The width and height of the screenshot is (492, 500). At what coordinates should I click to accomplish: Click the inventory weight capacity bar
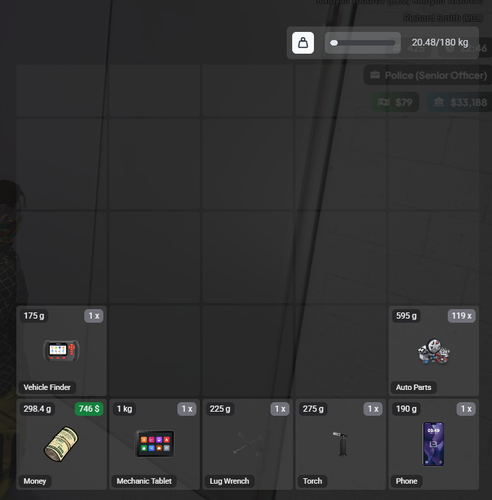pos(363,43)
